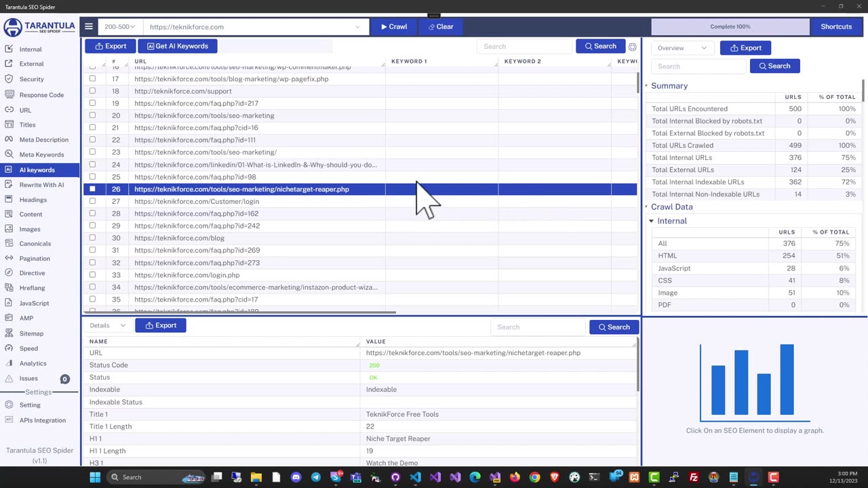Click the AMP sidebar icon
Screen dimensions: 868x488
click(x=9, y=318)
